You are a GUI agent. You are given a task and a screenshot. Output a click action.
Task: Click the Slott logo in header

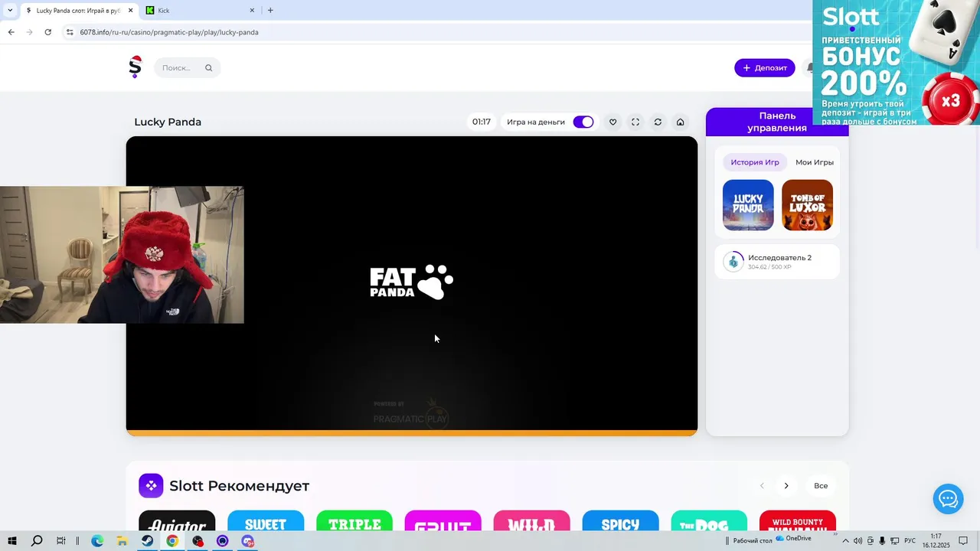click(136, 67)
